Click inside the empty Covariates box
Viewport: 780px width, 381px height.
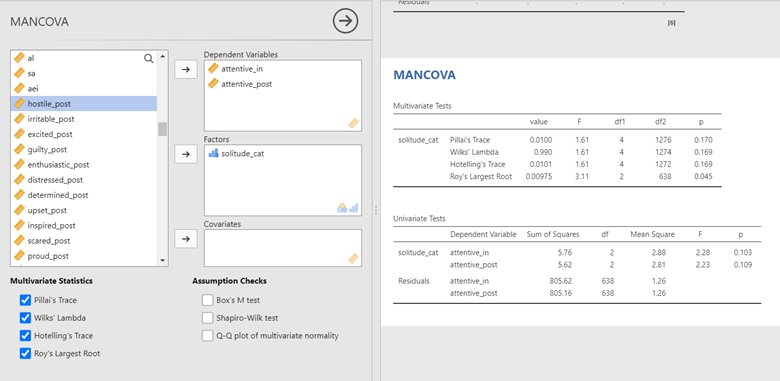[283, 248]
